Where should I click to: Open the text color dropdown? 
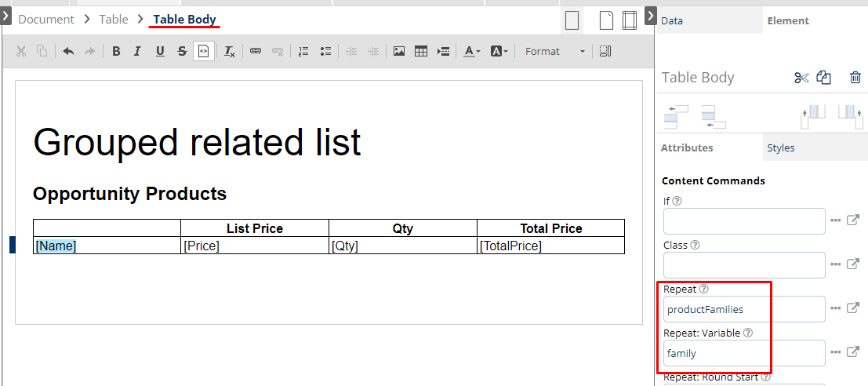pos(471,51)
